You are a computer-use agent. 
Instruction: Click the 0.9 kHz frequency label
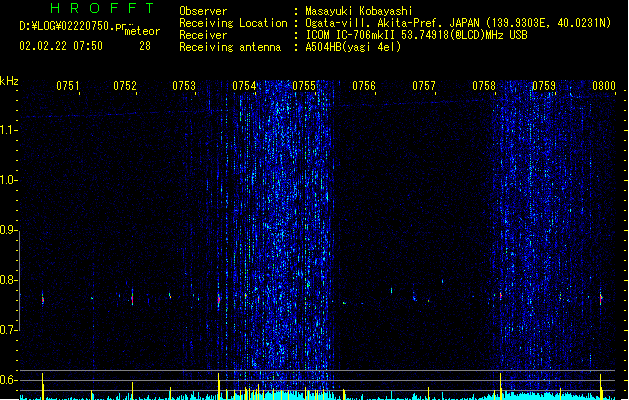click(8, 230)
